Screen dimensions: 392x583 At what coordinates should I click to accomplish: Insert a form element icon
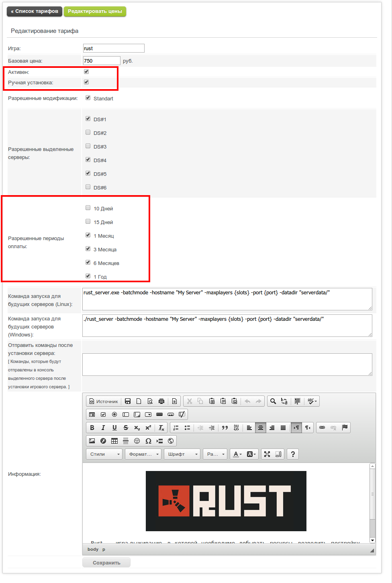point(92,414)
